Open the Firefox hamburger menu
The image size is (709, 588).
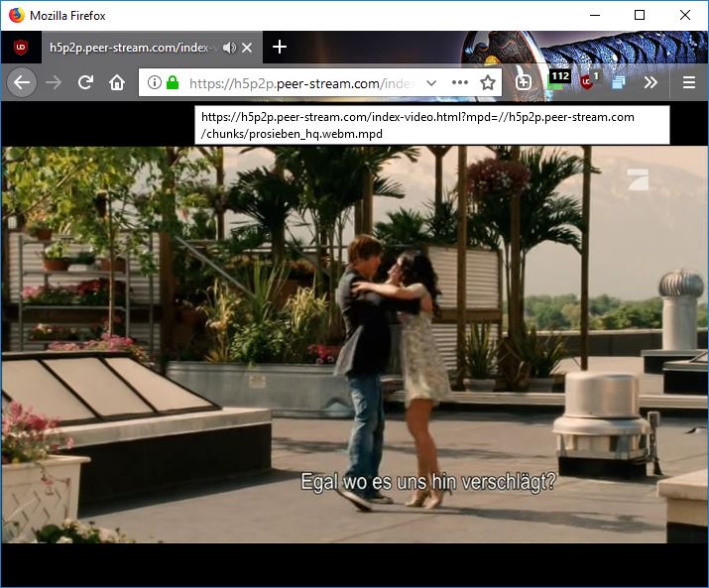[688, 82]
